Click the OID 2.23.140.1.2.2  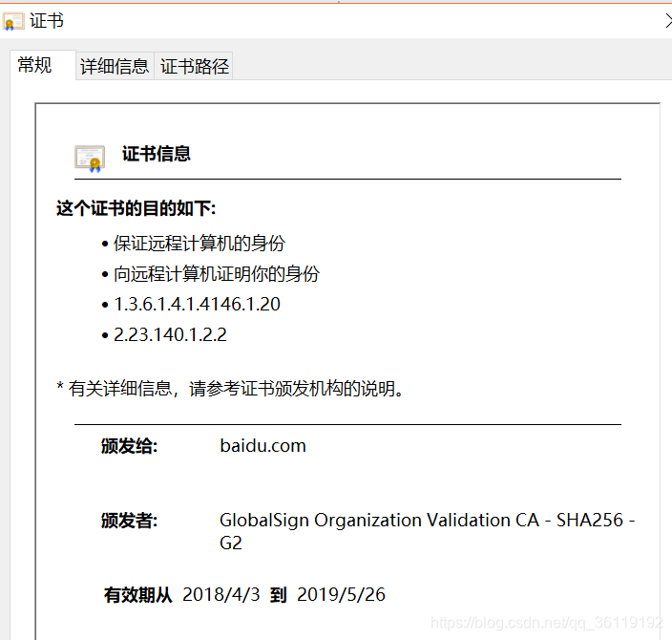tap(170, 334)
